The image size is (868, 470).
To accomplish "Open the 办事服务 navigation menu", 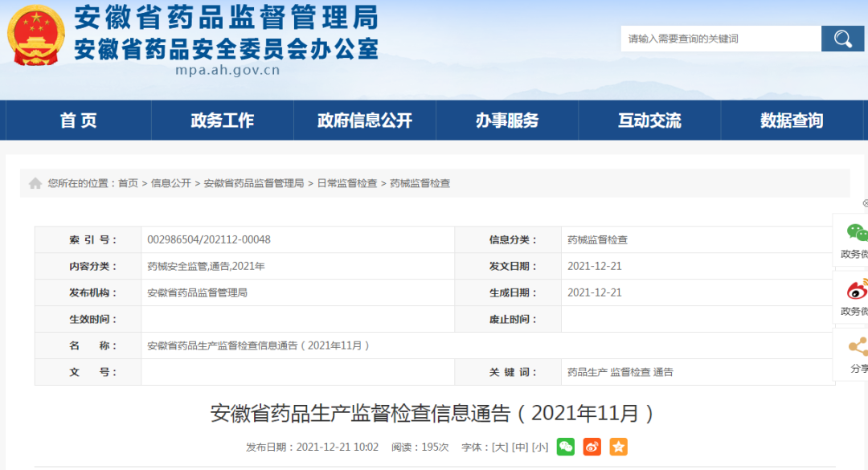I will click(x=507, y=121).
